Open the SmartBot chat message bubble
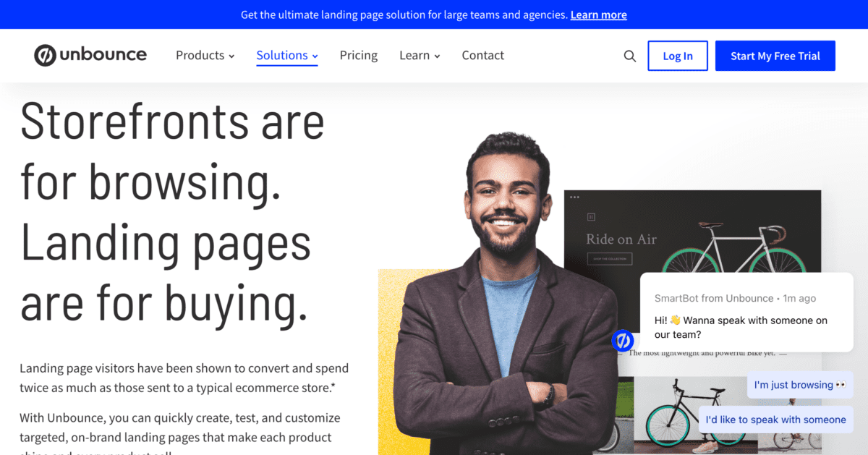 click(x=746, y=312)
